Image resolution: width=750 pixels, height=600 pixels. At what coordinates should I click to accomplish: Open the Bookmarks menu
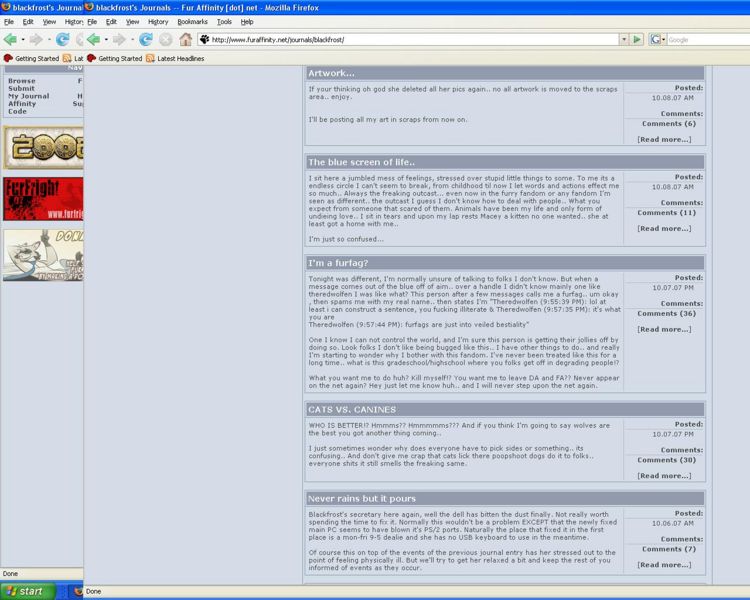point(192,21)
